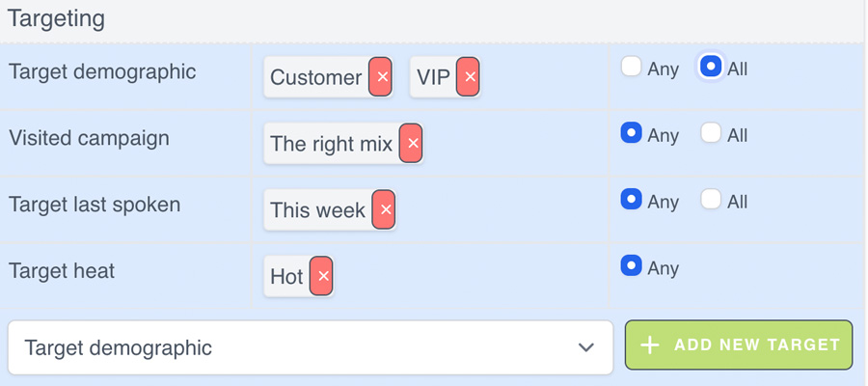Open the Target demographic dropdown
The height and width of the screenshot is (386, 868).
[310, 347]
